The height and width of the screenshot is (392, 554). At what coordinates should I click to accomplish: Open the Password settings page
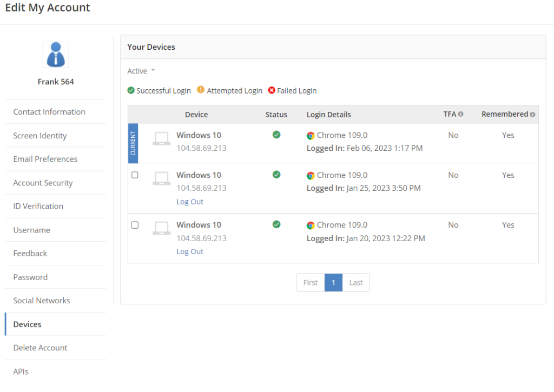click(30, 277)
